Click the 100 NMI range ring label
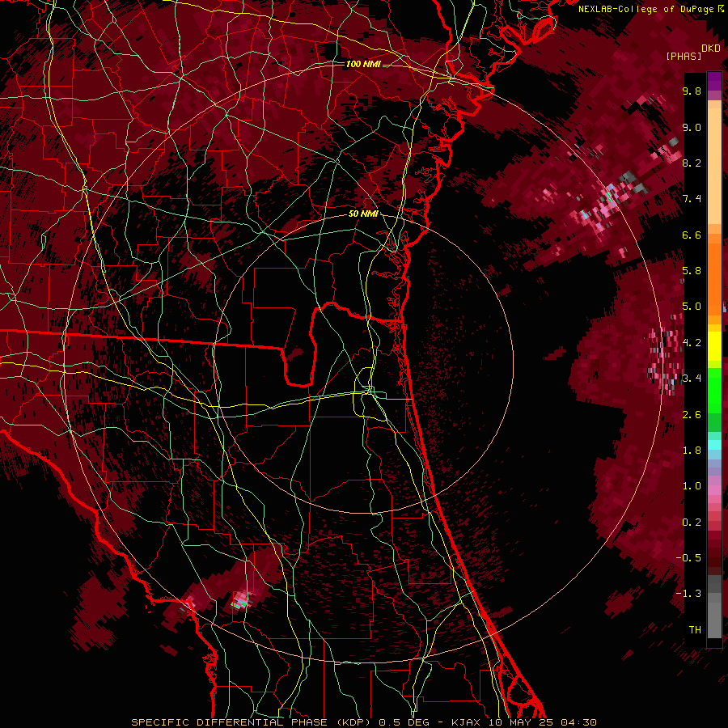The height and width of the screenshot is (728, 728). [363, 64]
